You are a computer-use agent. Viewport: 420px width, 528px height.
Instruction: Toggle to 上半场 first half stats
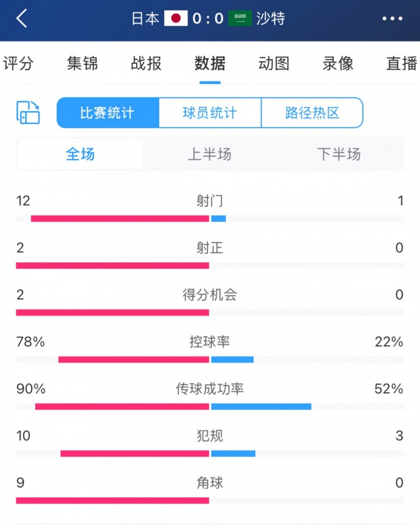coord(210,154)
